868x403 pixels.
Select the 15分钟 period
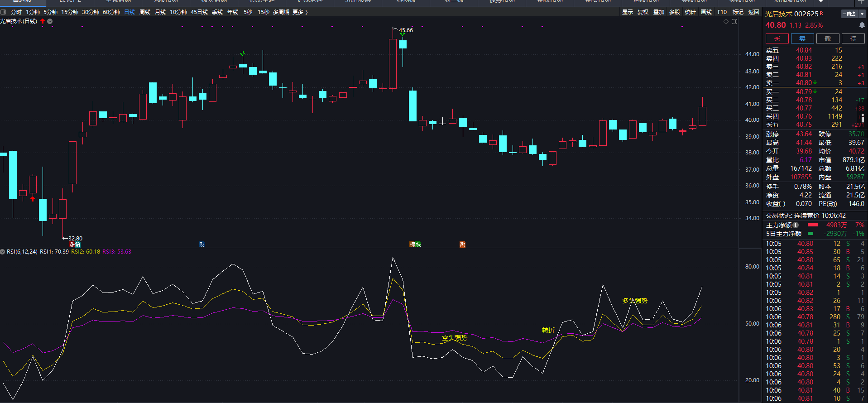coord(70,12)
